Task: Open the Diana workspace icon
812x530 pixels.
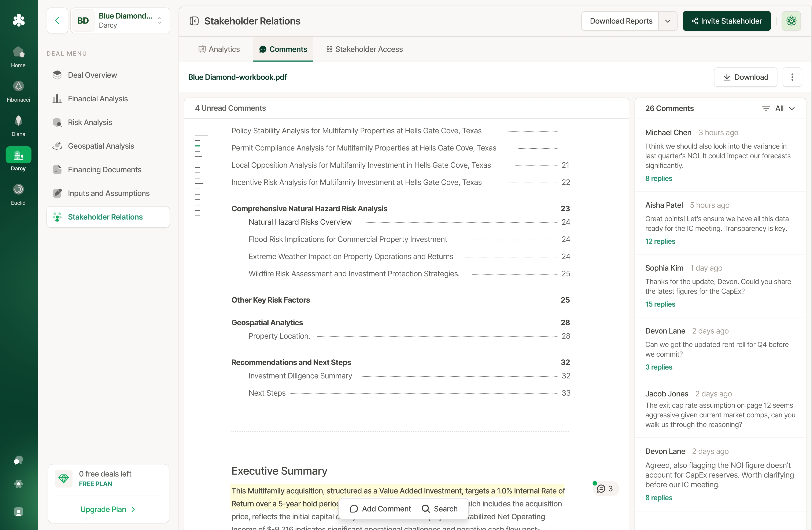Action: (18, 121)
